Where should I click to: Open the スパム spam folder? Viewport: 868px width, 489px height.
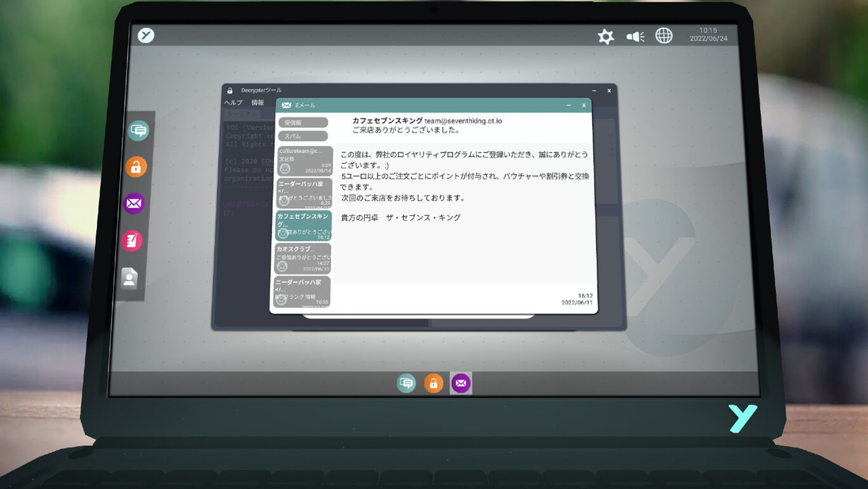tap(303, 137)
